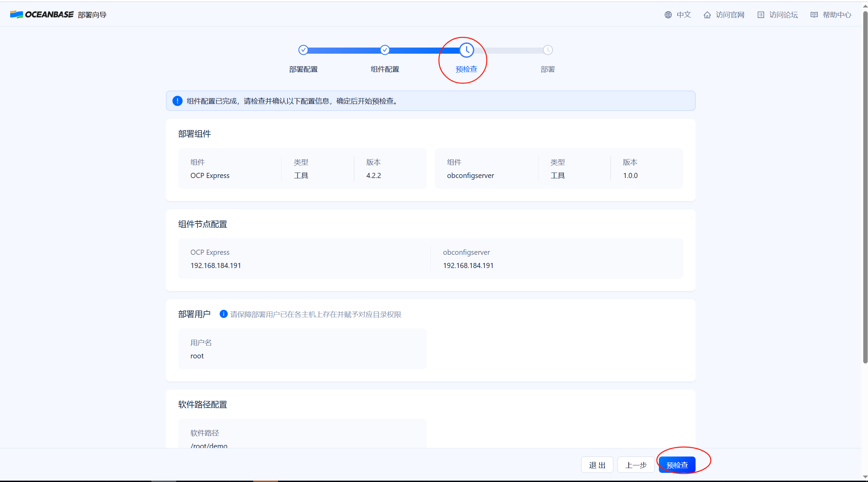The height and width of the screenshot is (482, 868).
Task: Click the 上一步 button to go back
Action: click(635, 464)
